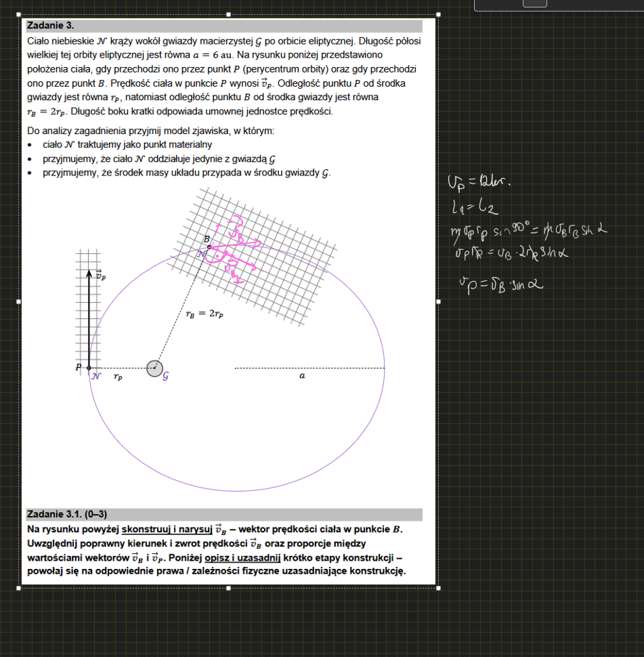Screen dimensions: 644x657
Task: Click the gray star circle labeled G
Action: coord(154,368)
